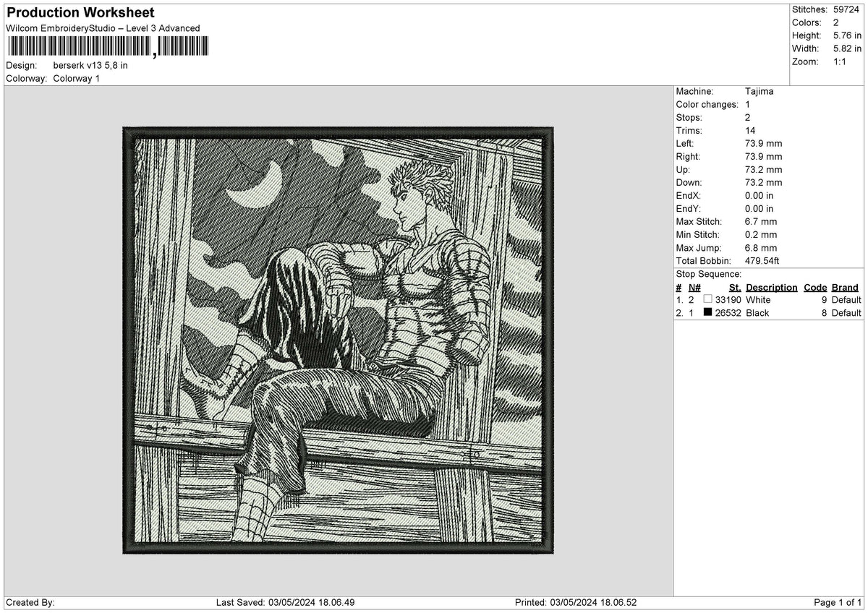Viewport: 868px width, 613px height.
Task: Click the Colors value 2
Action: (835, 22)
